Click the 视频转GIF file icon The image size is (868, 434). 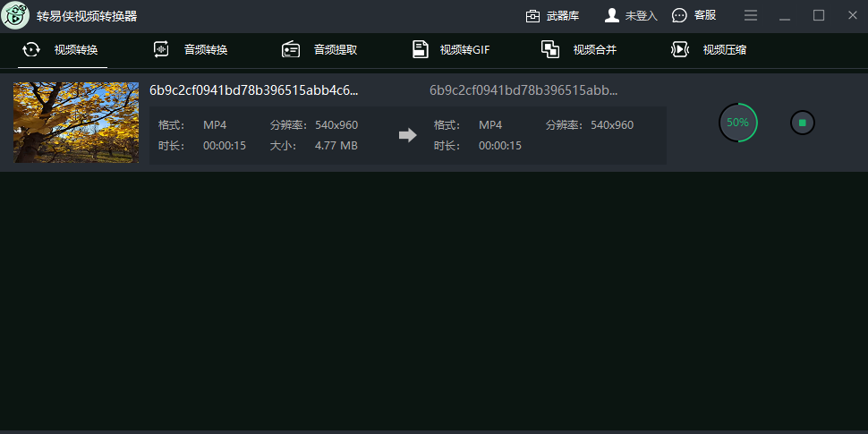point(421,50)
